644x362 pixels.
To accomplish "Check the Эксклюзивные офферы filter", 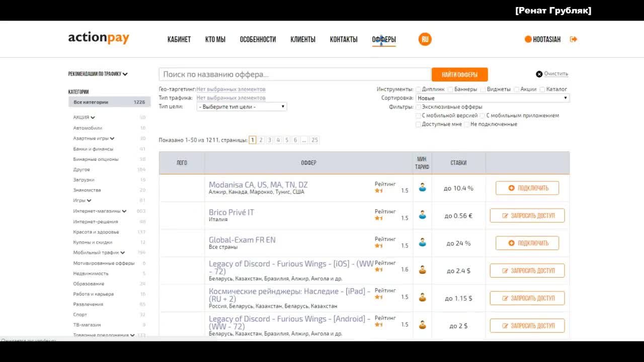I will [x=419, y=107].
